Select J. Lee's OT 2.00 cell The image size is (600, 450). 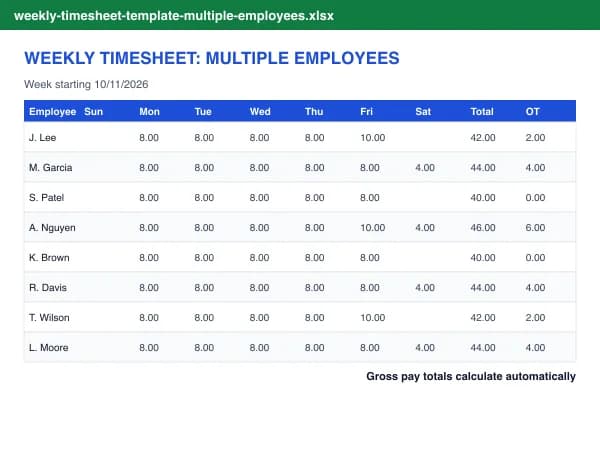[x=535, y=137]
